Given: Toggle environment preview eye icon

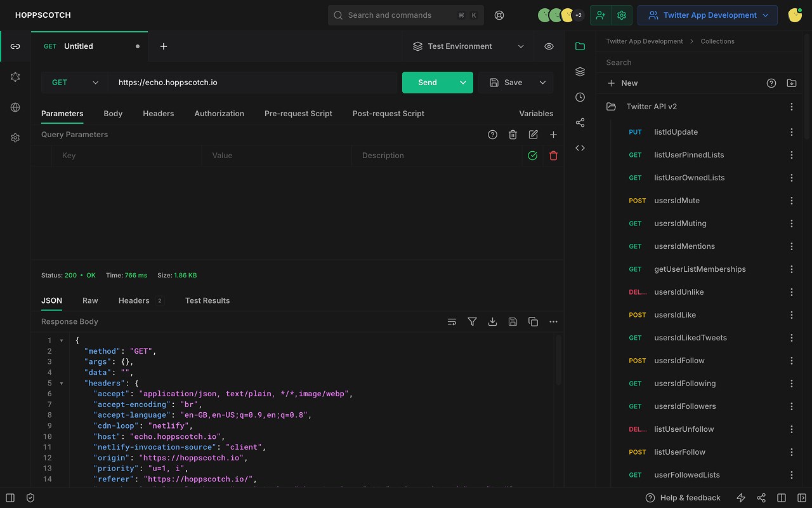Looking at the screenshot, I should [x=549, y=46].
